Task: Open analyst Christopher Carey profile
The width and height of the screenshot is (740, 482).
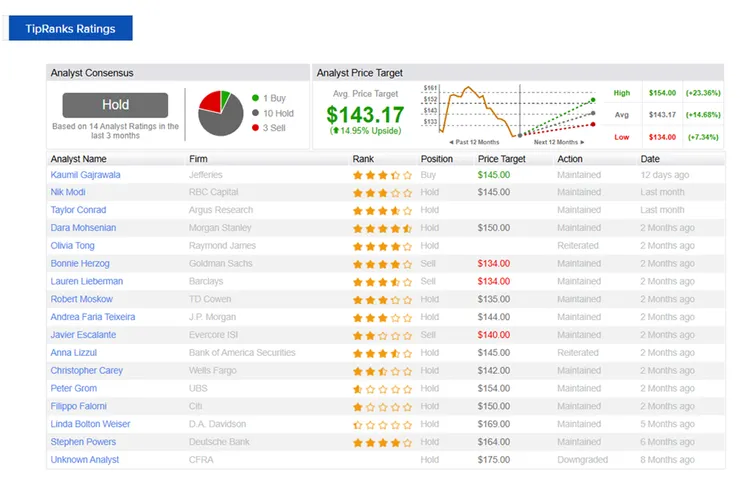Action: click(x=86, y=371)
